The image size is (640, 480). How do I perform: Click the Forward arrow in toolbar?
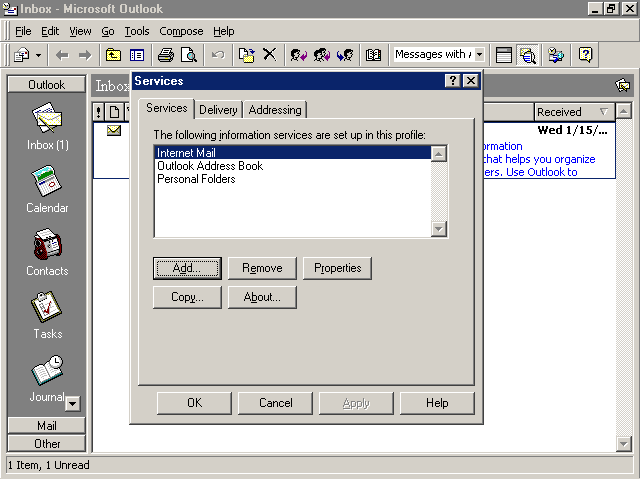tap(85, 55)
